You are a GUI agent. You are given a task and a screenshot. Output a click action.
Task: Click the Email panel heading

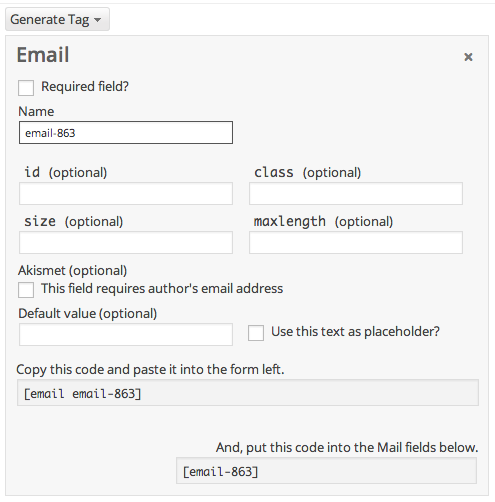pos(43,55)
